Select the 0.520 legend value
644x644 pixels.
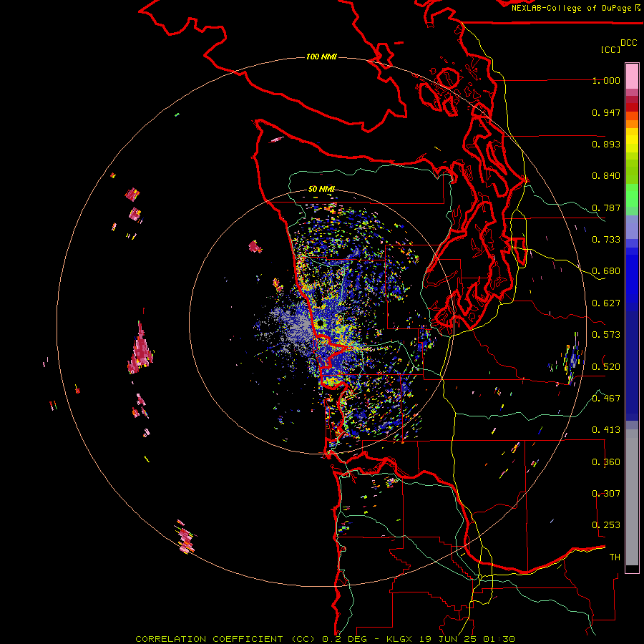pyautogui.click(x=606, y=367)
